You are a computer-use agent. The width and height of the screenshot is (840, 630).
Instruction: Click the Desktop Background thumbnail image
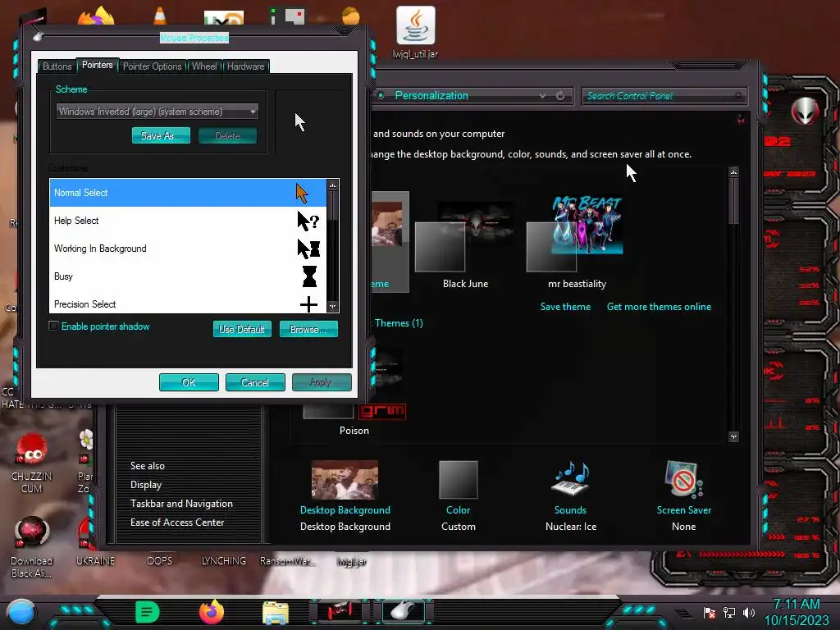[345, 479]
